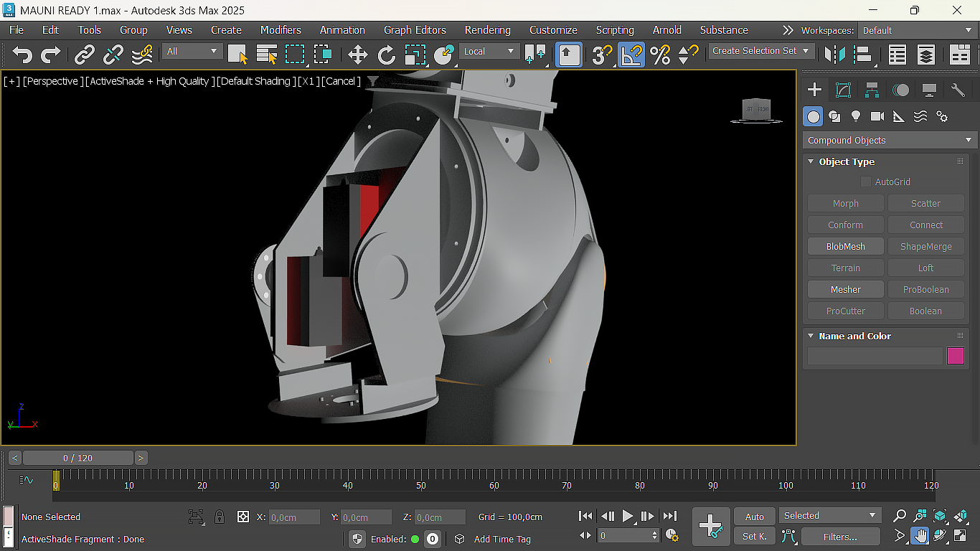Collapse the Object Type rollout

pyautogui.click(x=811, y=162)
